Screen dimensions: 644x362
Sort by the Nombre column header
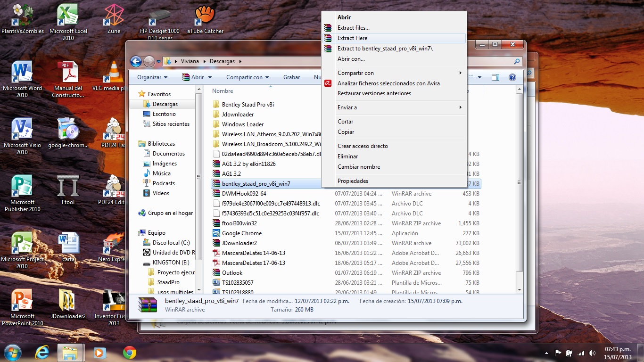point(223,91)
